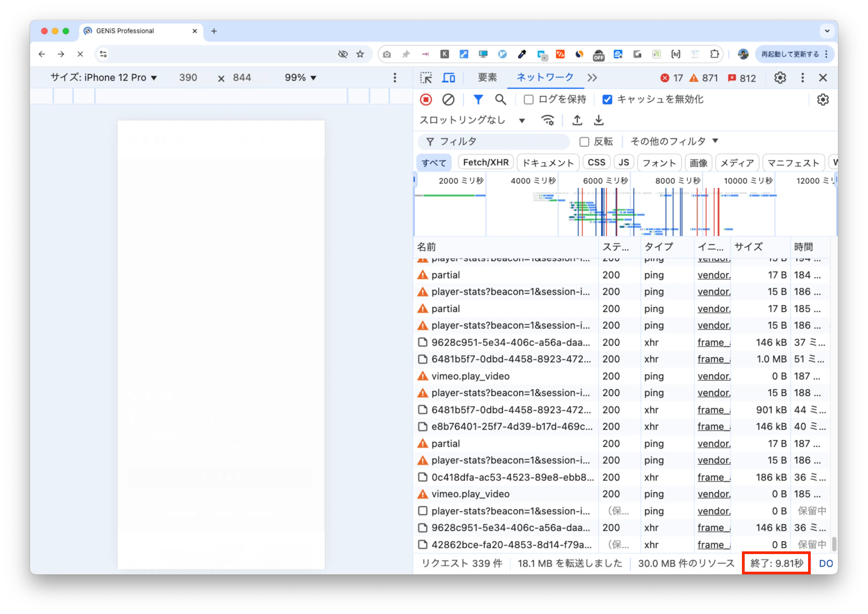Select the e8b76401-25f7-4d39 request row
The height and width of the screenshot is (614, 868).
[622, 426]
